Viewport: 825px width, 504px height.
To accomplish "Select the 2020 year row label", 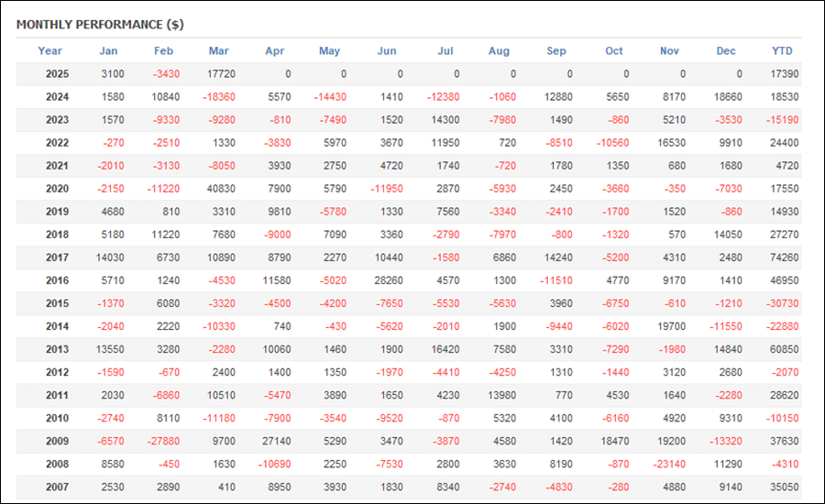I will click(58, 189).
